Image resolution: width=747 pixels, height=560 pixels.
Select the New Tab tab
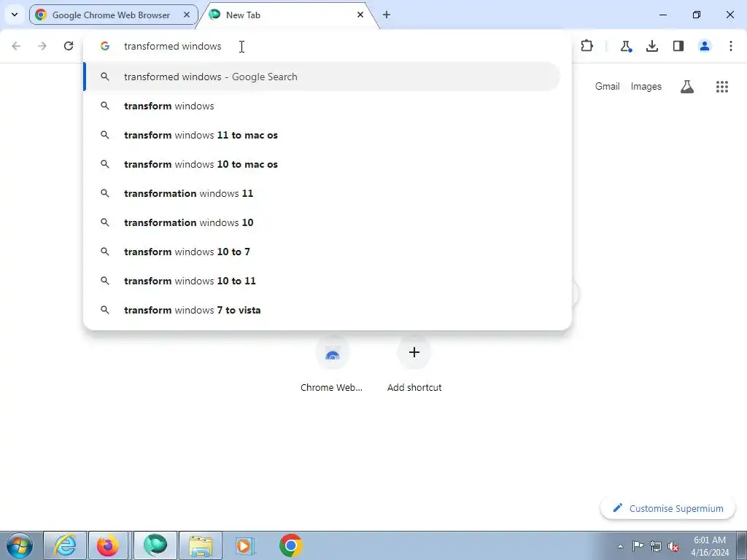pyautogui.click(x=287, y=15)
